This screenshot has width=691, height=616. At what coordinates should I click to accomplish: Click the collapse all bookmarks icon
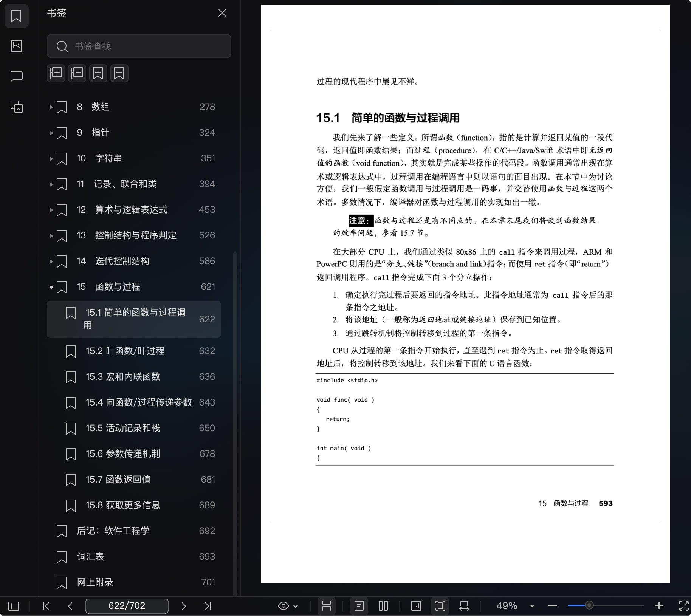click(77, 73)
